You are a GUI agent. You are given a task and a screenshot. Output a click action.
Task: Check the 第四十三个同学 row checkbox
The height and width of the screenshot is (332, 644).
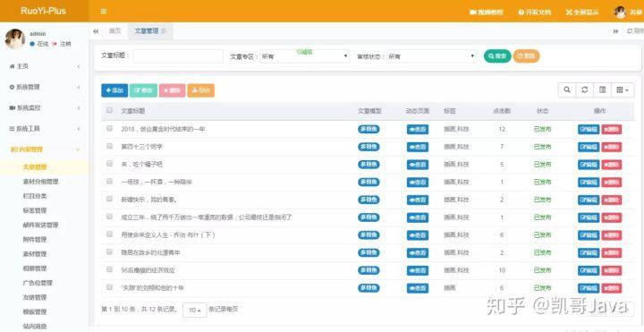[110, 146]
